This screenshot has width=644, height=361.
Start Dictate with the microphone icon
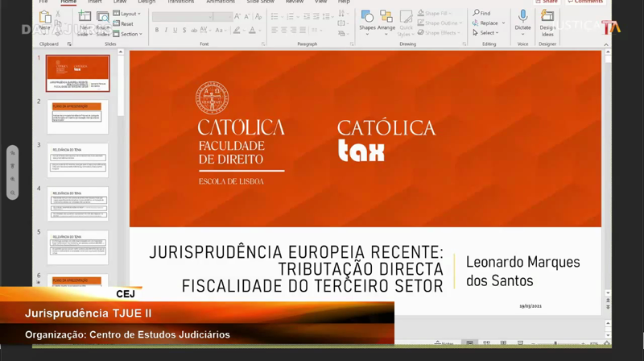click(522, 19)
